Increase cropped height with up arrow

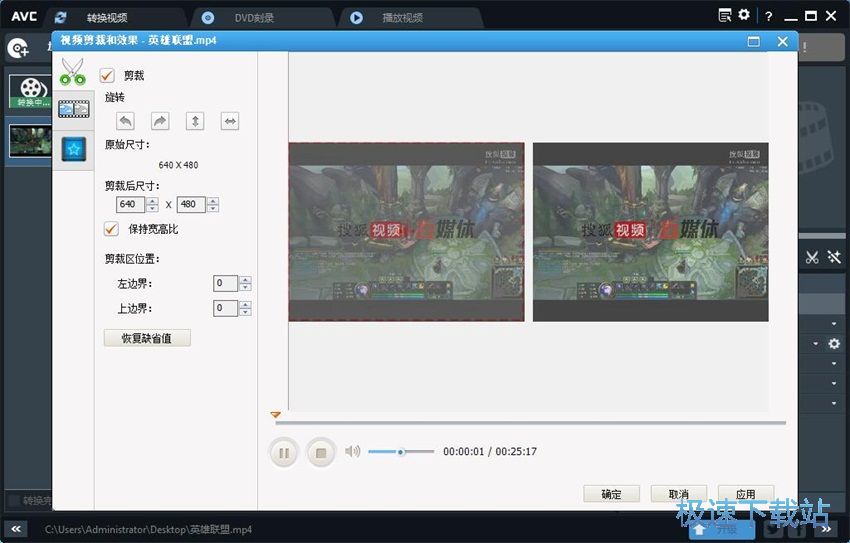pos(213,201)
